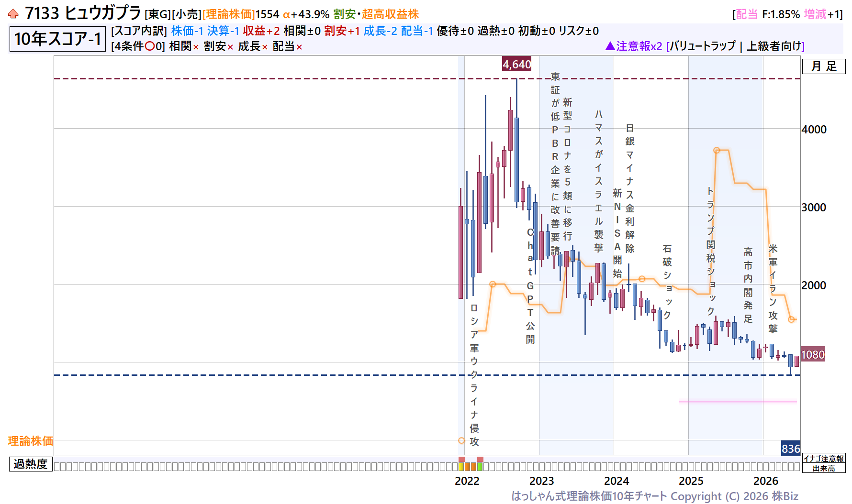852x504 pixels.
Task: Click the yellow heat gauge cell
Action: (x=461, y=467)
